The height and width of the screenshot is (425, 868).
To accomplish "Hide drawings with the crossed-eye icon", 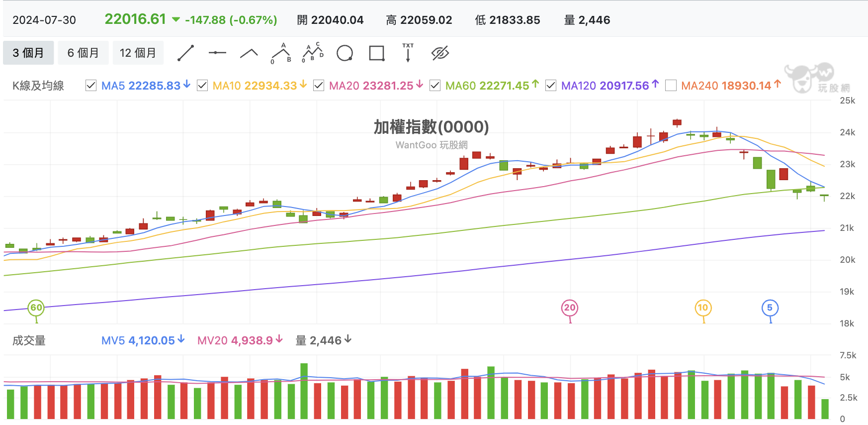I will click(x=440, y=53).
